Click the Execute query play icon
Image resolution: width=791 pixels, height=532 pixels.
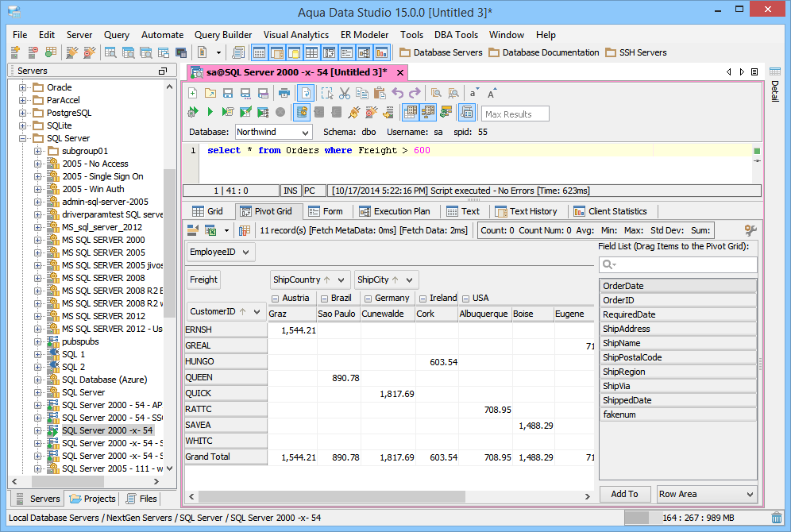click(x=210, y=113)
